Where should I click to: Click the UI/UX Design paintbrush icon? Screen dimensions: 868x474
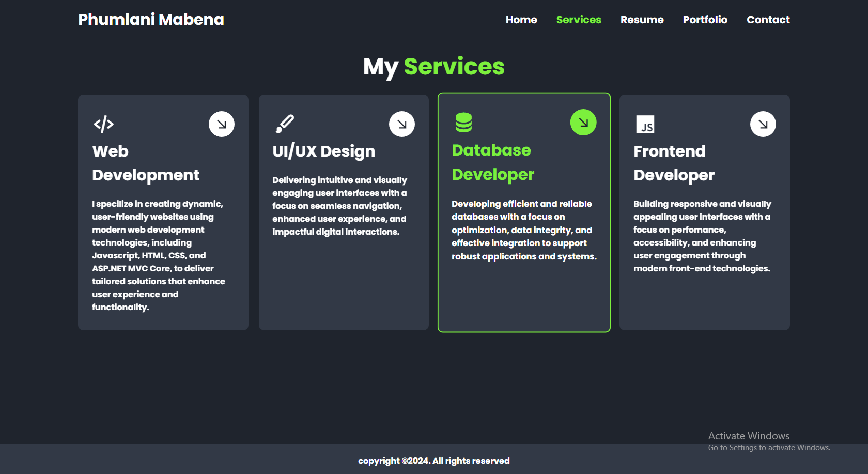pyautogui.click(x=285, y=124)
